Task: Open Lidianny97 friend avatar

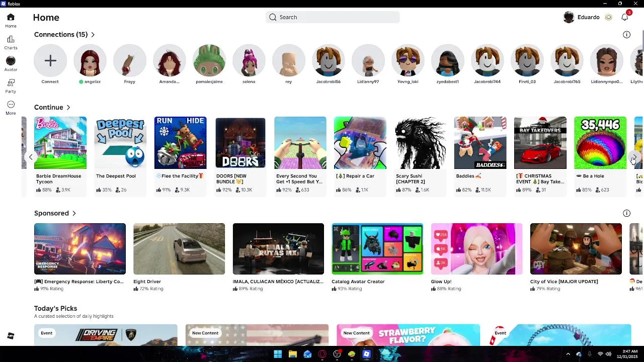Action: pyautogui.click(x=368, y=61)
